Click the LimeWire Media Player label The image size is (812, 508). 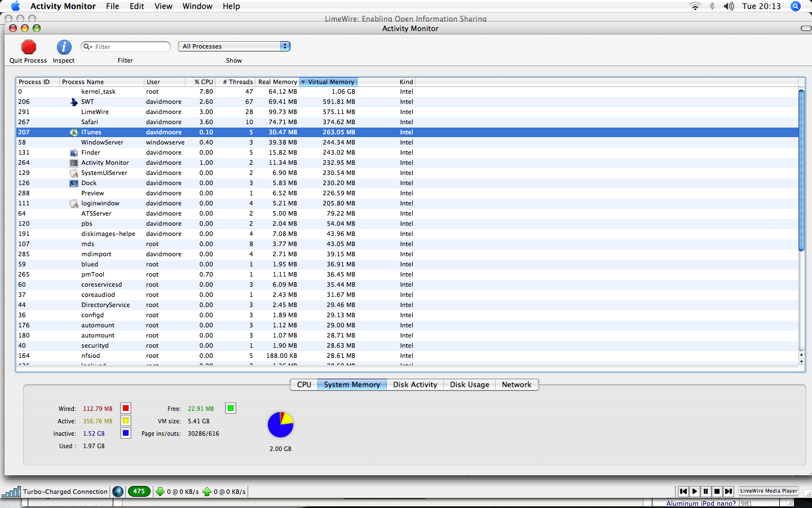coord(769,491)
